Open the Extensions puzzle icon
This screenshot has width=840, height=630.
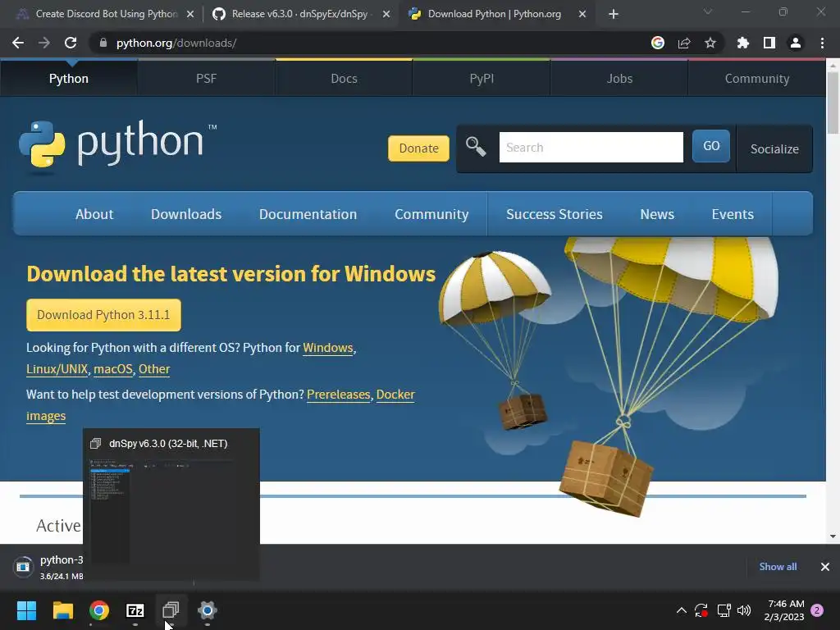point(743,43)
